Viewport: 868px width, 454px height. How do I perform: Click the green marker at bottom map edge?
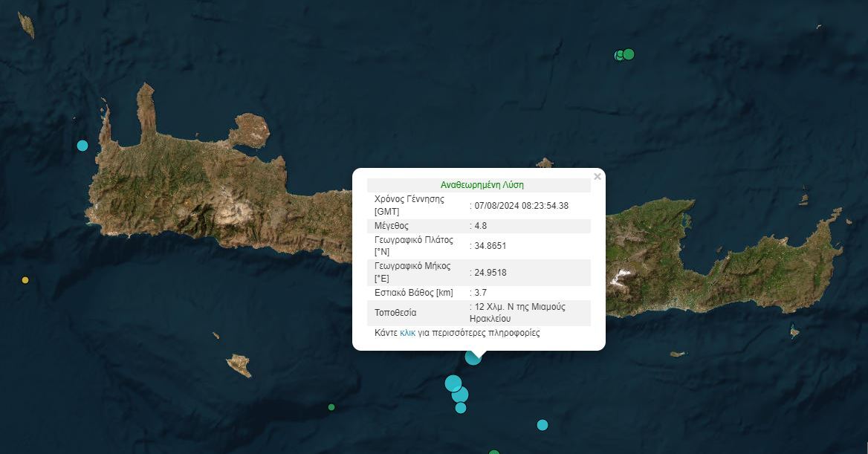pos(493,453)
